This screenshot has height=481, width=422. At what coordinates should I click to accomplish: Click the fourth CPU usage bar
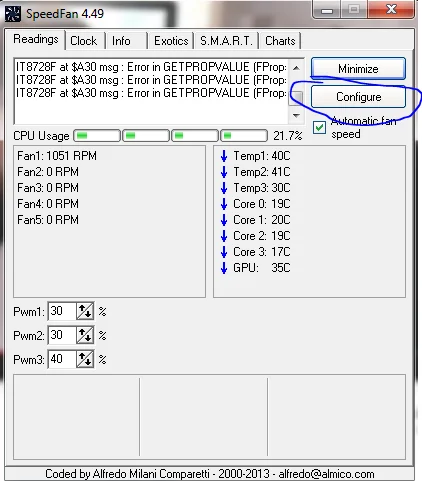(x=244, y=136)
